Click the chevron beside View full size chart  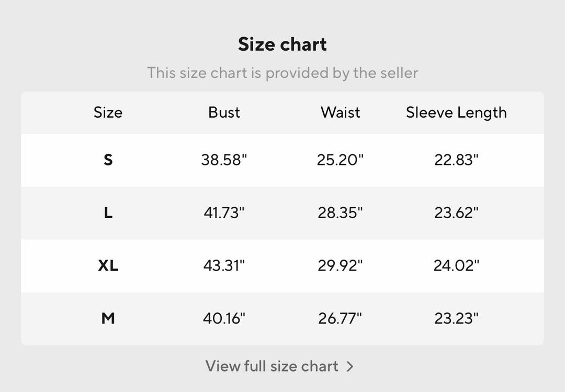(x=350, y=367)
